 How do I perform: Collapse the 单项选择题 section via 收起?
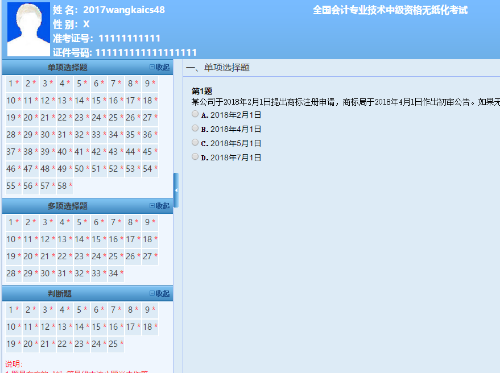pos(160,67)
